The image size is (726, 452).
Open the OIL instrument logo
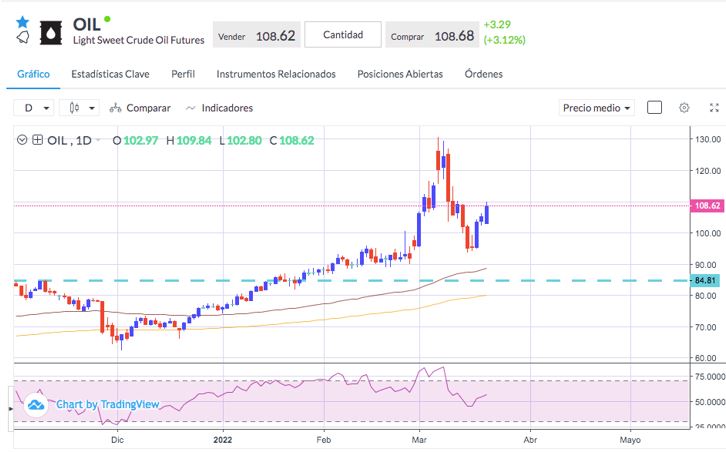pos(51,33)
